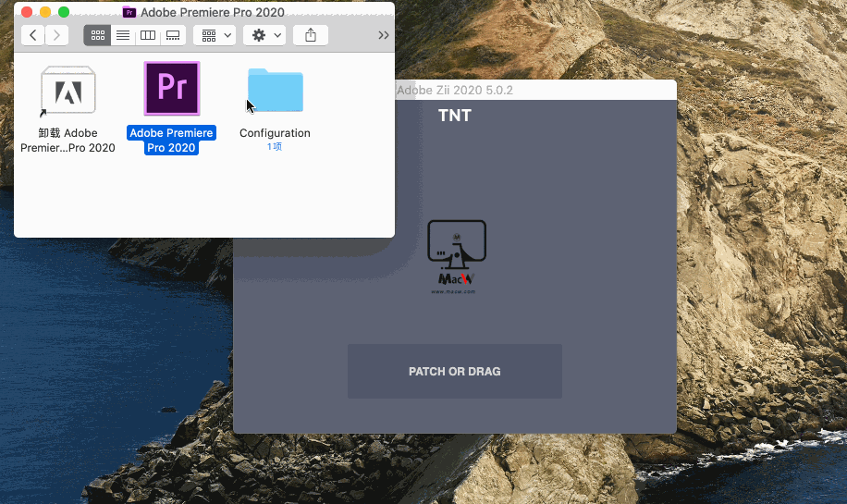Go back in Finder window
847x504 pixels.
[x=33, y=35]
